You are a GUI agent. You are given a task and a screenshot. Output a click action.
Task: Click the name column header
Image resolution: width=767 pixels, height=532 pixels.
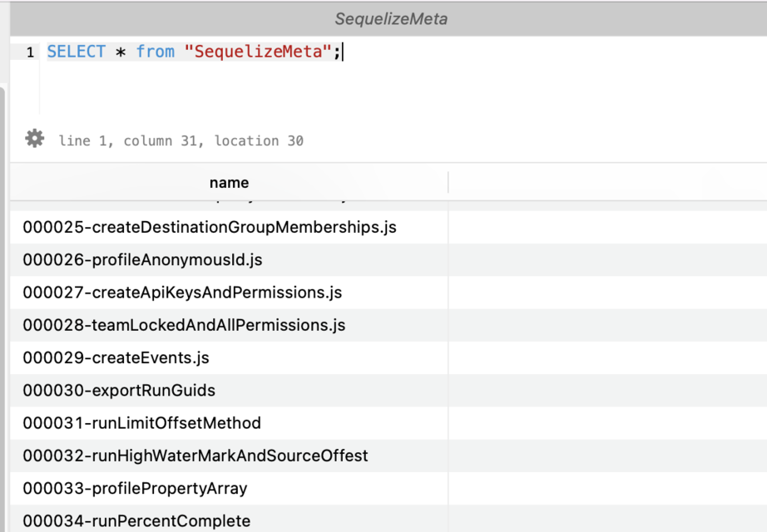pos(229,182)
